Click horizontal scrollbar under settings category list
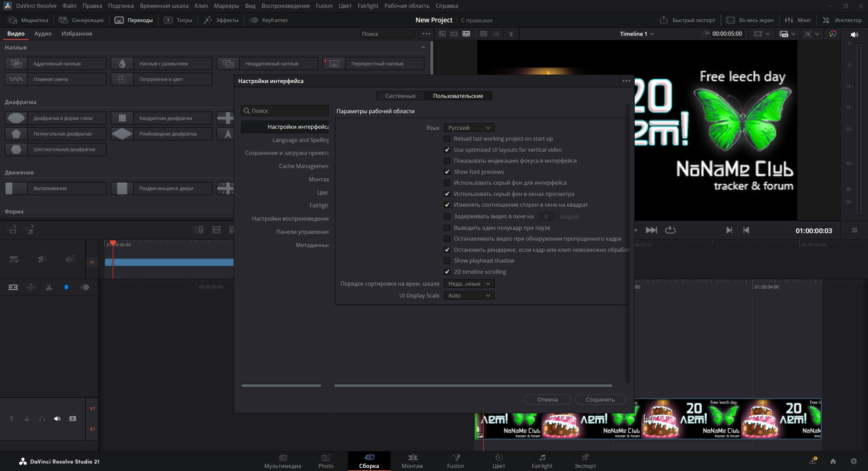Image resolution: width=868 pixels, height=471 pixels. click(281, 386)
